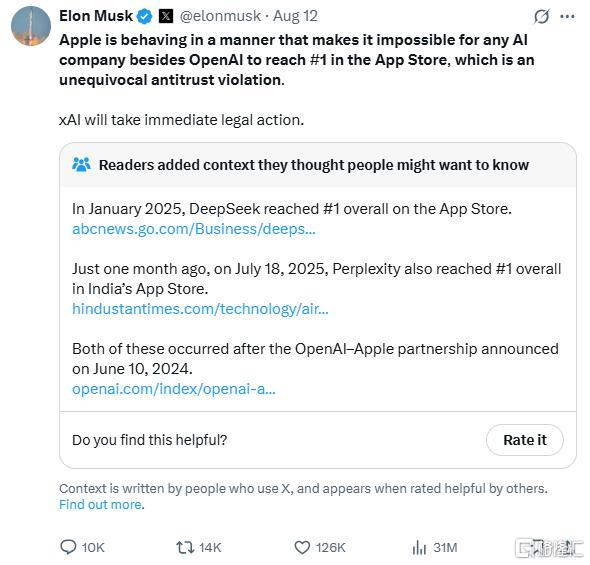View post analytics bar chart icon
This screenshot has width=590, height=565.
coord(419,548)
